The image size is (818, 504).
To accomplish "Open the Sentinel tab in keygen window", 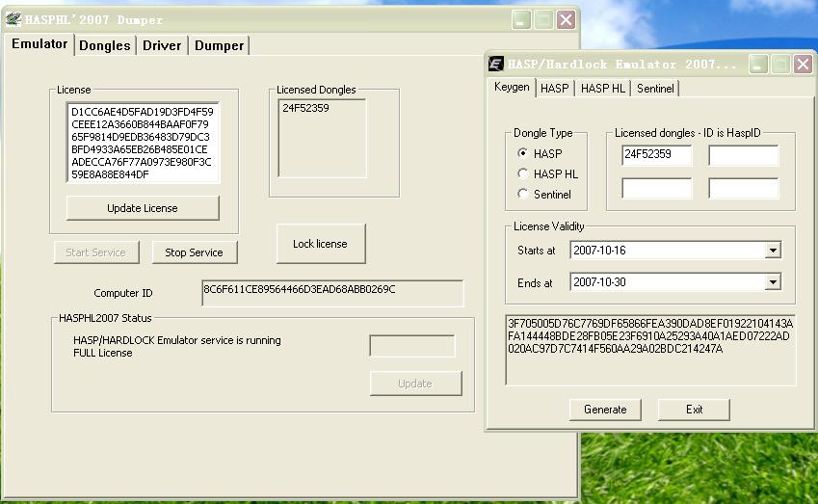I will coord(655,88).
